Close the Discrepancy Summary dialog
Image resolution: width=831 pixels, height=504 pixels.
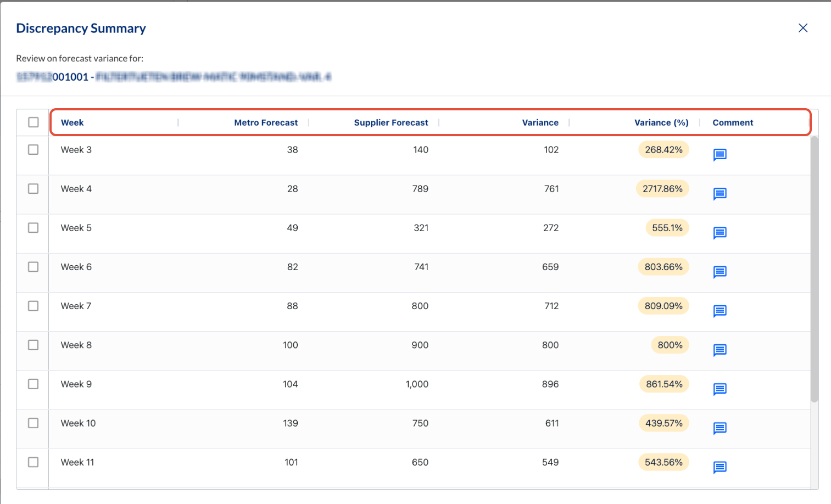(x=802, y=28)
